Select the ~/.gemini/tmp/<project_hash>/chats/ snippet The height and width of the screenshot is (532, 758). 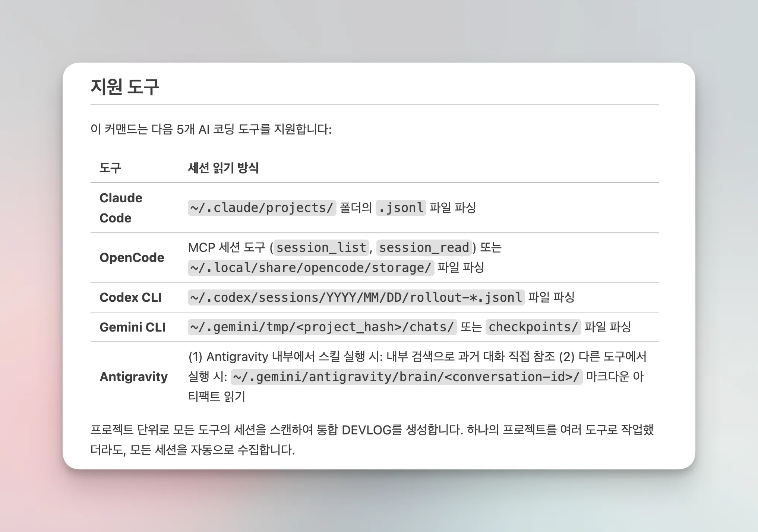[322, 327]
